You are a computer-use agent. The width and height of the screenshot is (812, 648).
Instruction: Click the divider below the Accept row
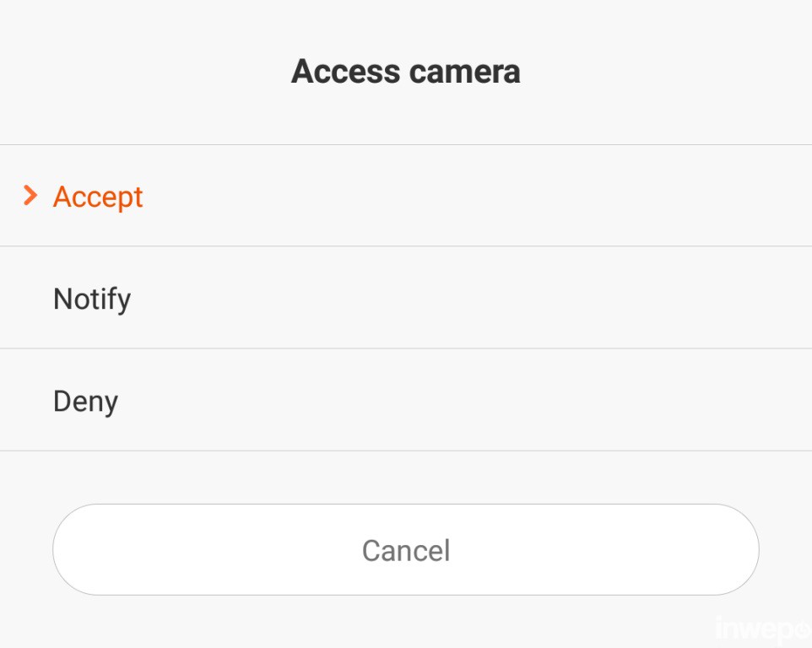406,246
